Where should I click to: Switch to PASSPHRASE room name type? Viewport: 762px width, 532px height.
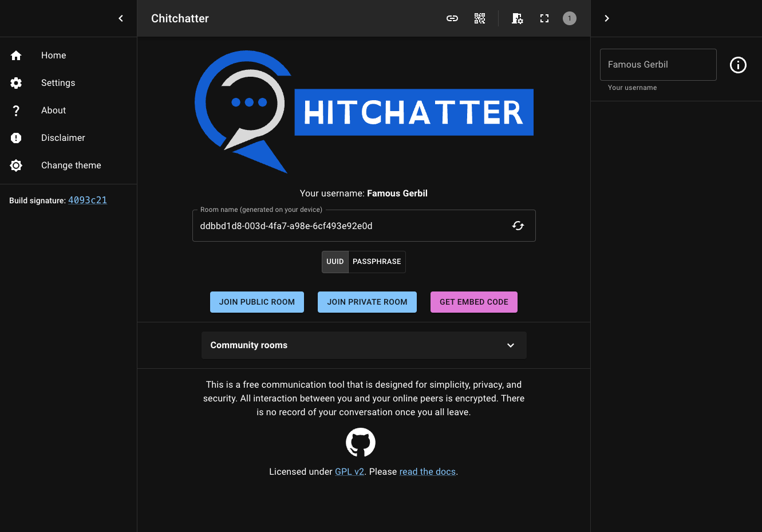click(377, 262)
